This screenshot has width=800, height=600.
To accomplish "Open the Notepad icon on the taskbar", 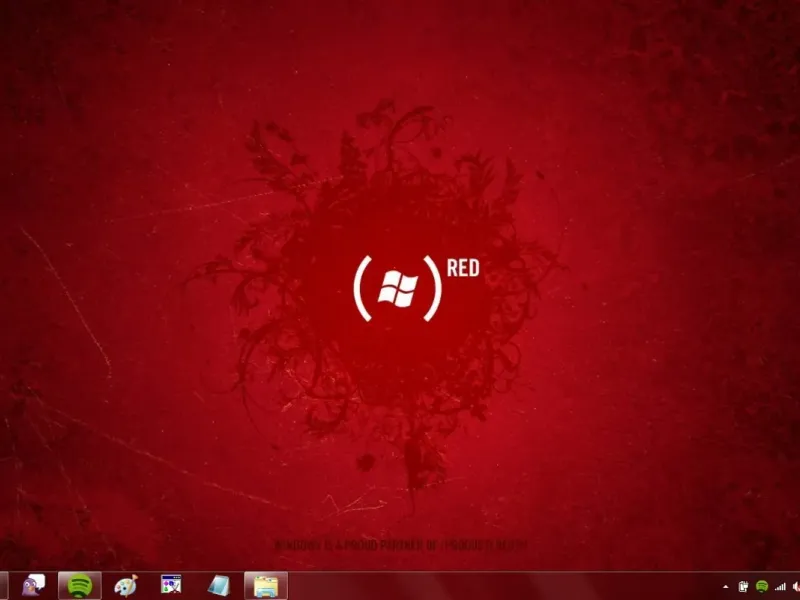I will pyautogui.click(x=218, y=585).
